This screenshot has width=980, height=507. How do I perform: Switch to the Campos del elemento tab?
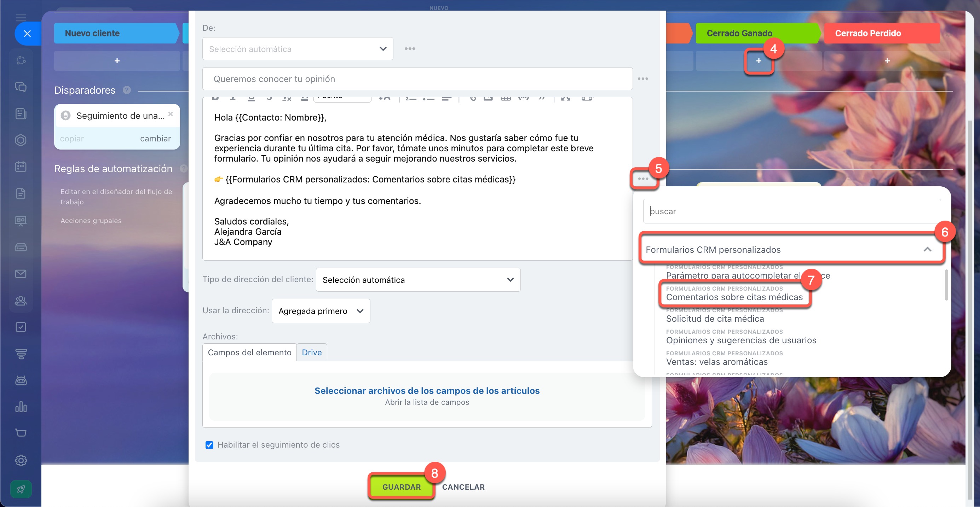click(x=249, y=352)
